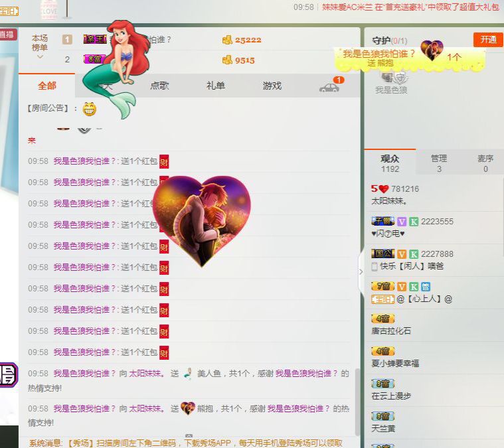Click the 4富 badge above 唐古拉化石
This screenshot has height=448, width=504.
pos(383,319)
